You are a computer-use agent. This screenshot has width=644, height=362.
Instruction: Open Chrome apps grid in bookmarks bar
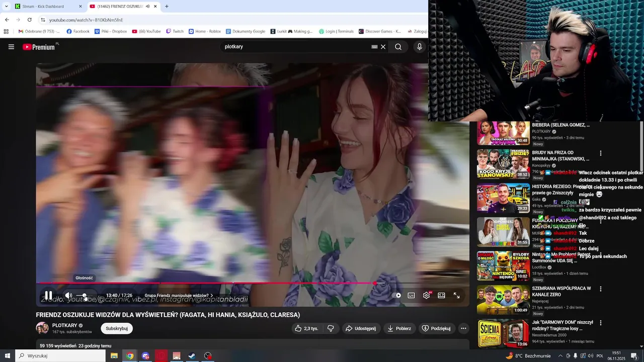point(6,31)
